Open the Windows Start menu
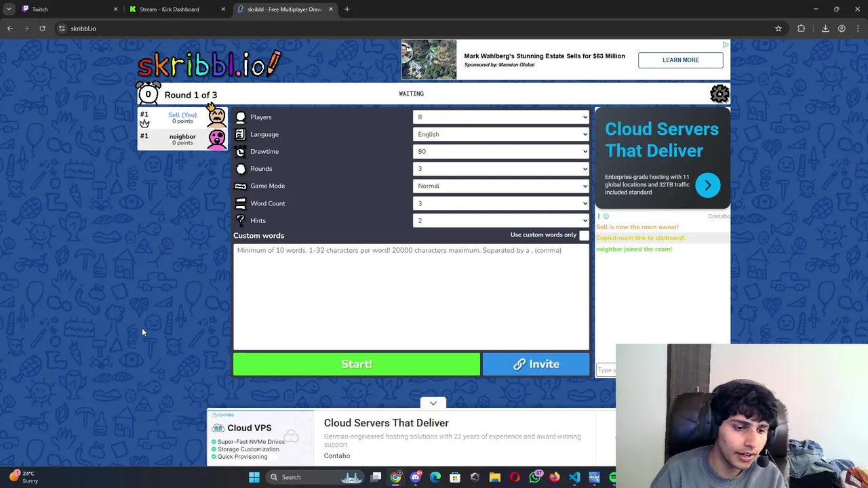The width and height of the screenshot is (868, 488). (254, 477)
